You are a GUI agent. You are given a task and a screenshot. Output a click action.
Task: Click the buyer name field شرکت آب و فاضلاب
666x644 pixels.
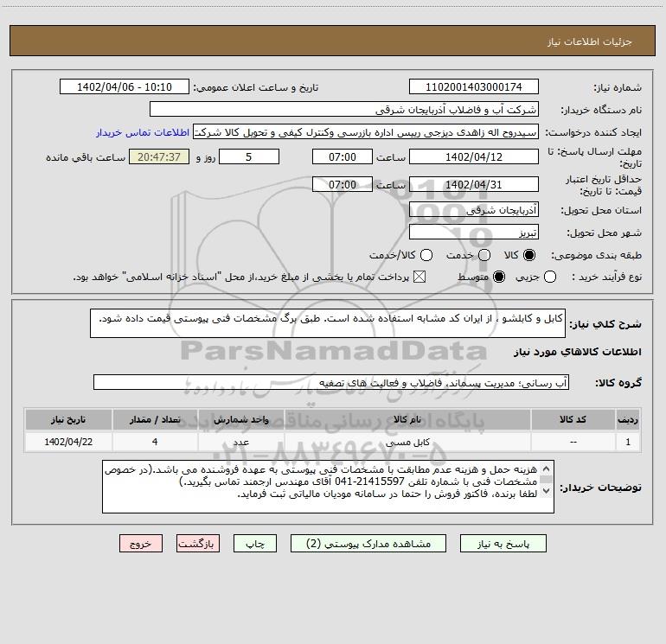tap(344, 109)
